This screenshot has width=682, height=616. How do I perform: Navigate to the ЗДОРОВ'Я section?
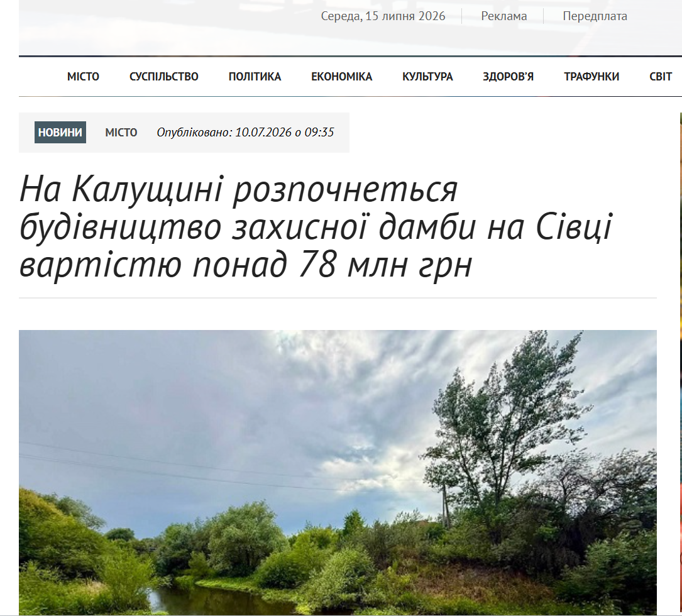point(508,77)
